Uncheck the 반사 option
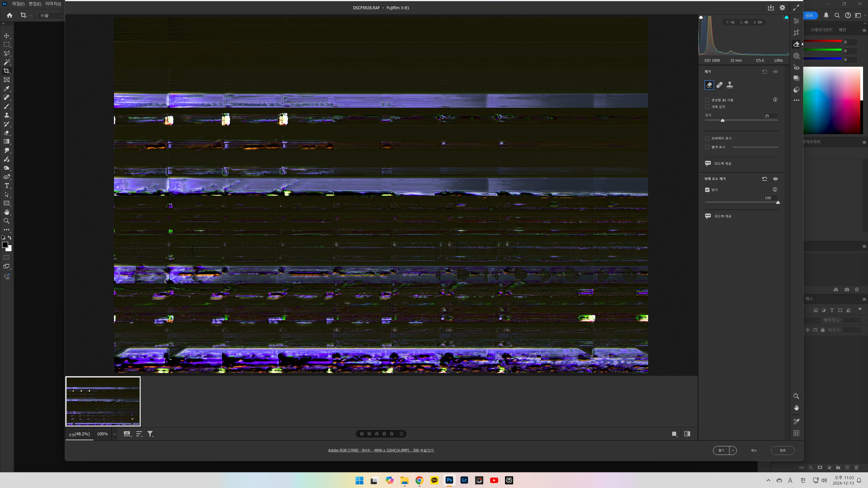Screen dimensions: 868x488 tap(707, 190)
